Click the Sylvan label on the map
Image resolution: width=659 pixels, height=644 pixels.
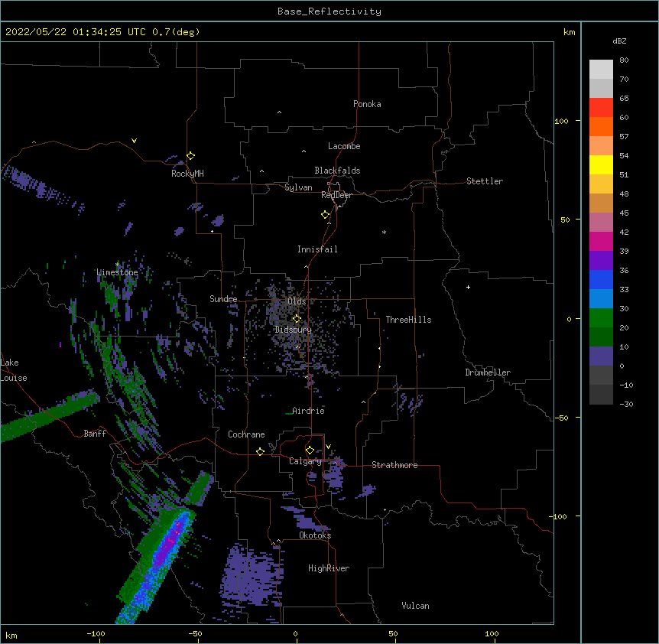298,187
